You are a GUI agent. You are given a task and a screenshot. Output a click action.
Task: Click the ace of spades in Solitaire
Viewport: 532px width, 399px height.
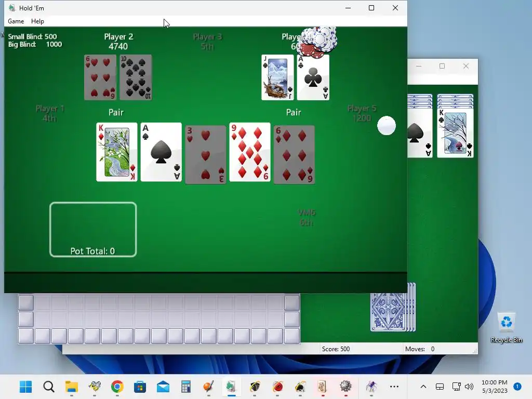click(420, 132)
